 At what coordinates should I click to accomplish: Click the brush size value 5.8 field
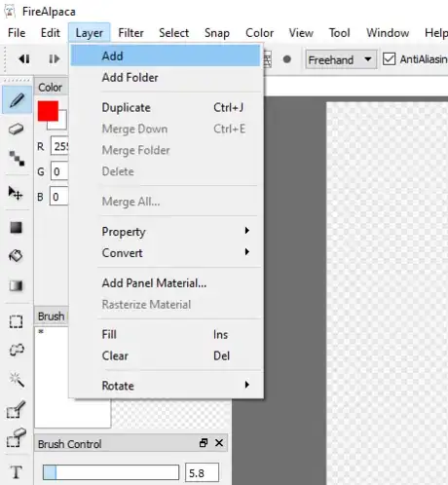tap(202, 472)
